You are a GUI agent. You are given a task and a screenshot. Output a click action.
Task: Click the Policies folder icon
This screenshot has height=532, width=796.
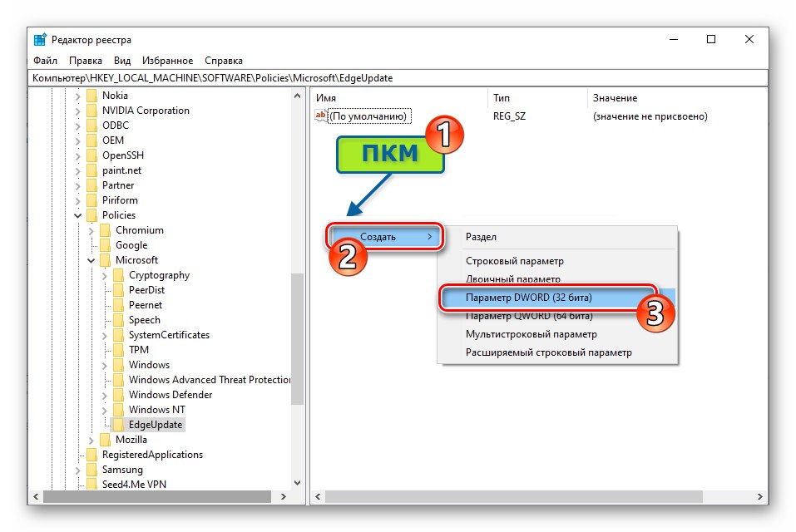(91, 215)
